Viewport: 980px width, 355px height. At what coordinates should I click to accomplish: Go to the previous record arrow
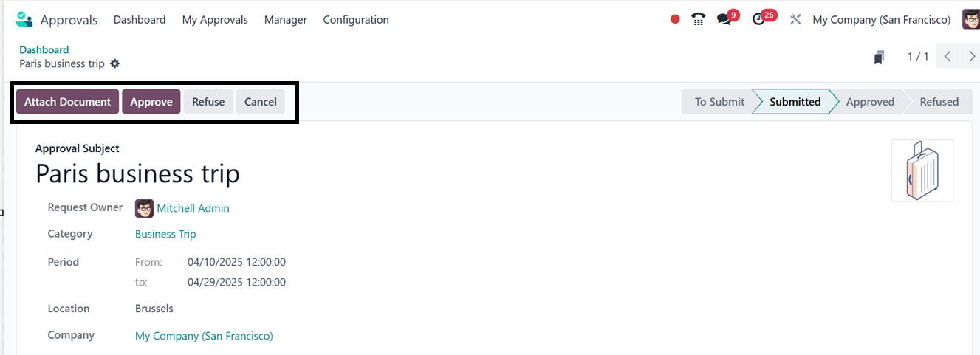pos(948,57)
